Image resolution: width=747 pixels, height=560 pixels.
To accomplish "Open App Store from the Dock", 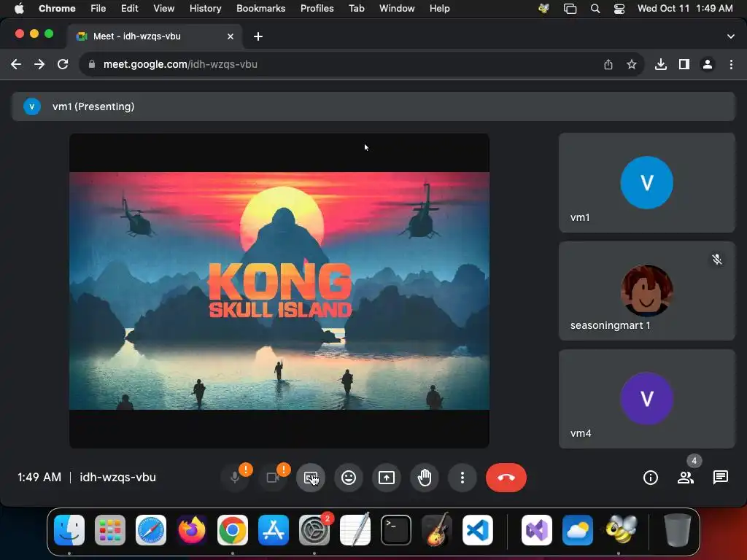I will pos(274,530).
